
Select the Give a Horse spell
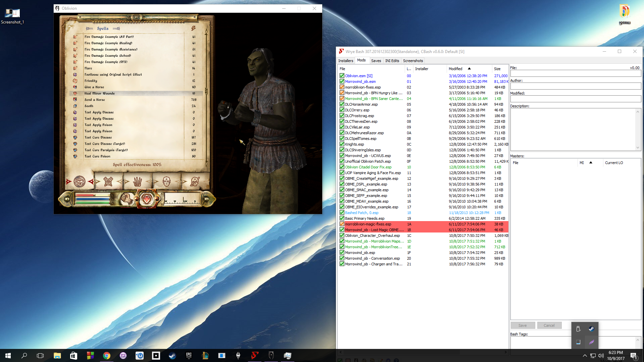pyautogui.click(x=136, y=87)
